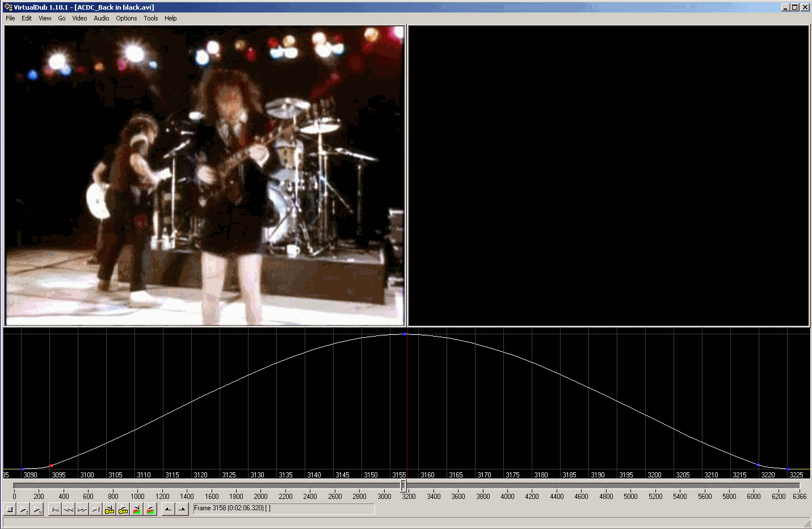This screenshot has width=812, height=529.
Task: Open the Video menu
Action: point(79,18)
